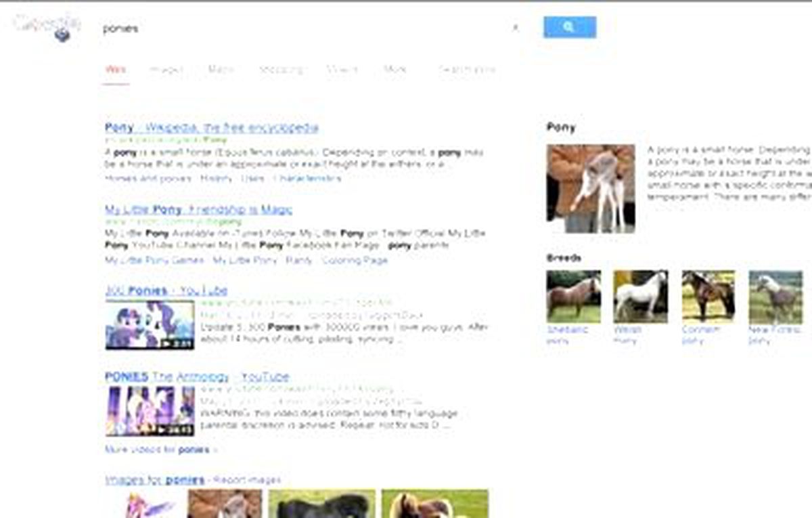The image size is (812, 518).
Task: Open More videos for ponies link
Action: click(x=160, y=449)
